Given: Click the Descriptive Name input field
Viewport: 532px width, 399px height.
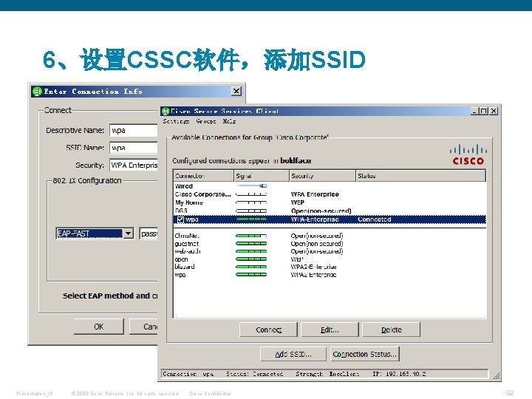Looking at the screenshot, I should point(134,130).
